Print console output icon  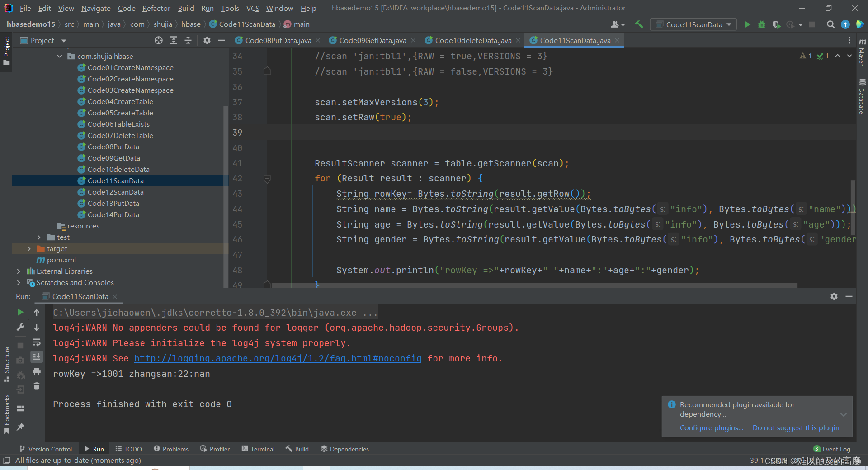pyautogui.click(x=37, y=372)
